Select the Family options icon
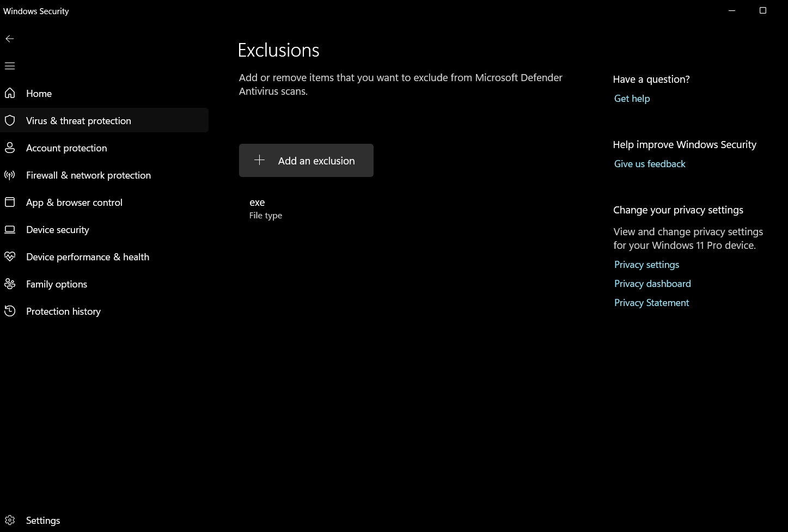 point(10,284)
